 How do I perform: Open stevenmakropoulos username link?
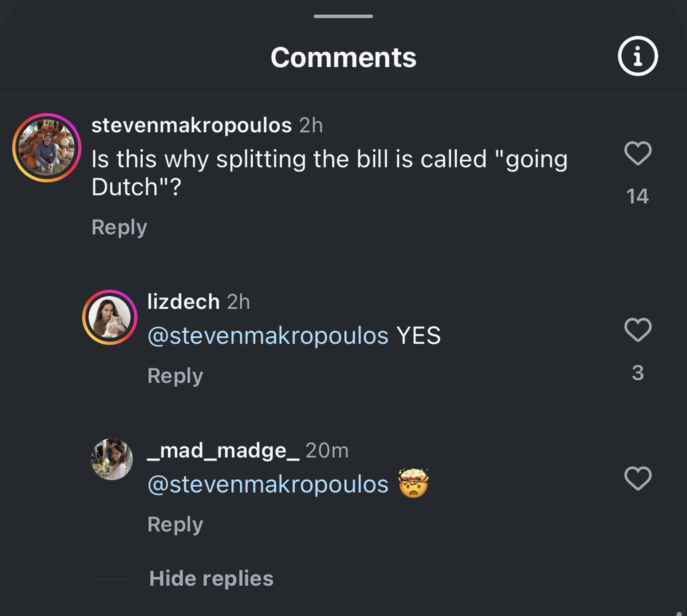tap(191, 125)
